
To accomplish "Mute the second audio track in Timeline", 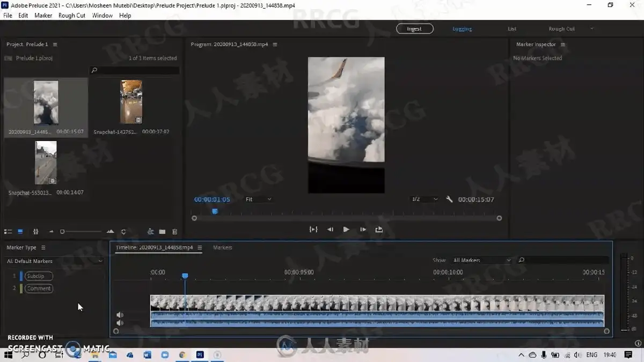I will pos(120,323).
